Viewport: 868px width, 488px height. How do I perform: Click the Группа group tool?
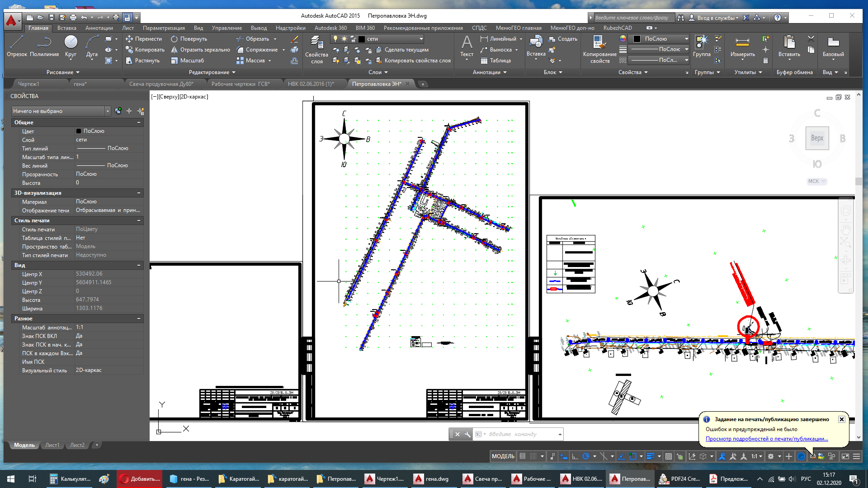702,46
